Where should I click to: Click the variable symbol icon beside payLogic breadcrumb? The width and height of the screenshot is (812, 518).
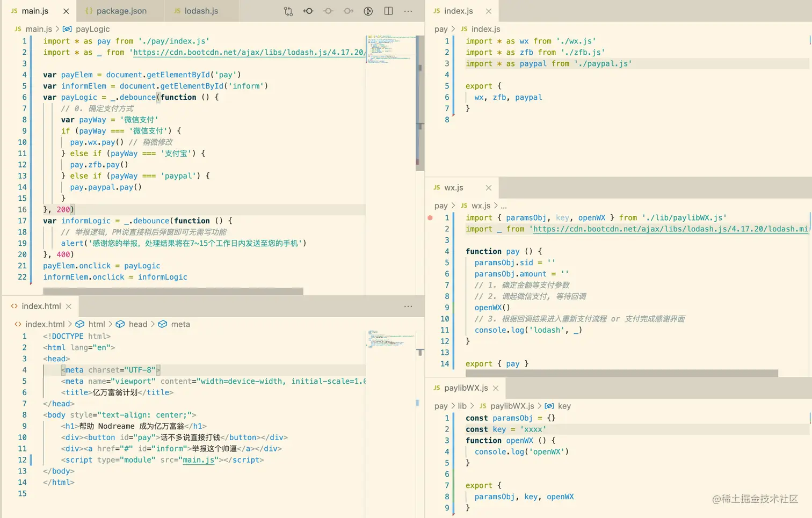[67, 29]
